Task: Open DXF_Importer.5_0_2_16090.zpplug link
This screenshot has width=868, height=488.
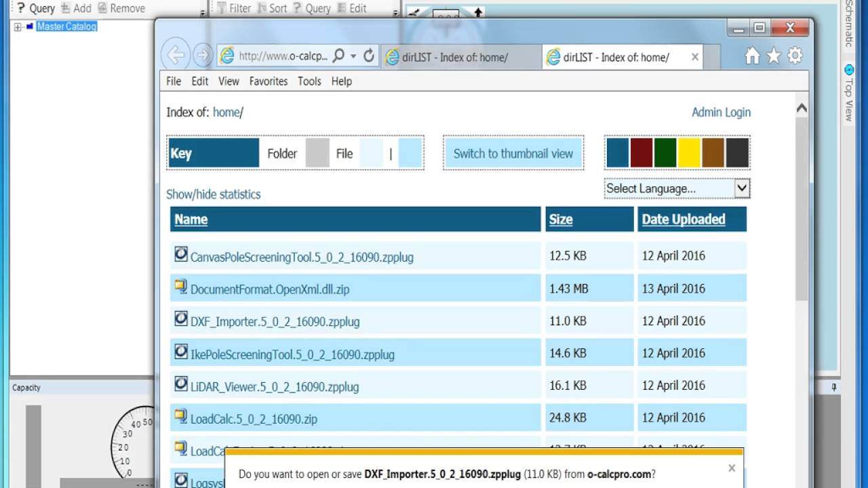Action: click(275, 322)
